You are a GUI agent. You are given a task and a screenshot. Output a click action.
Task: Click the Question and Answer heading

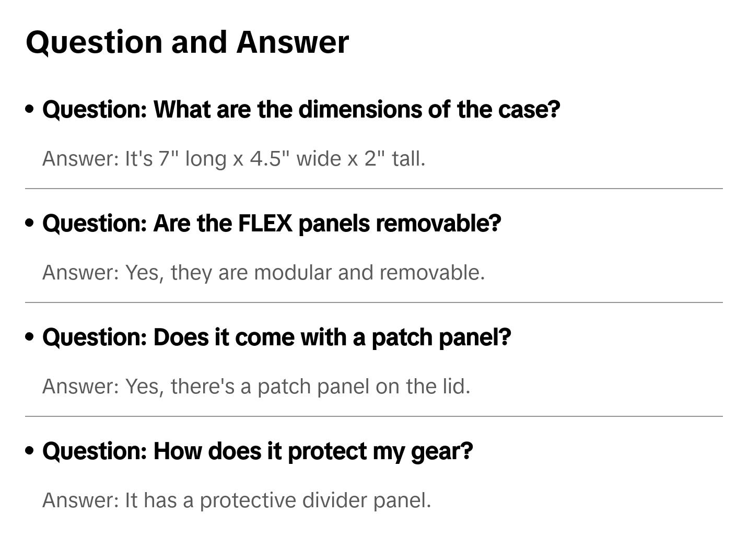187,42
